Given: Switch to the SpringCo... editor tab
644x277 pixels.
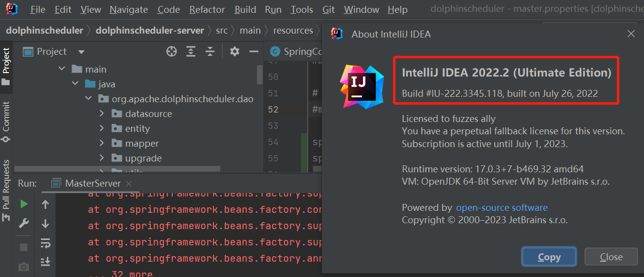Looking at the screenshot, I should [296, 51].
